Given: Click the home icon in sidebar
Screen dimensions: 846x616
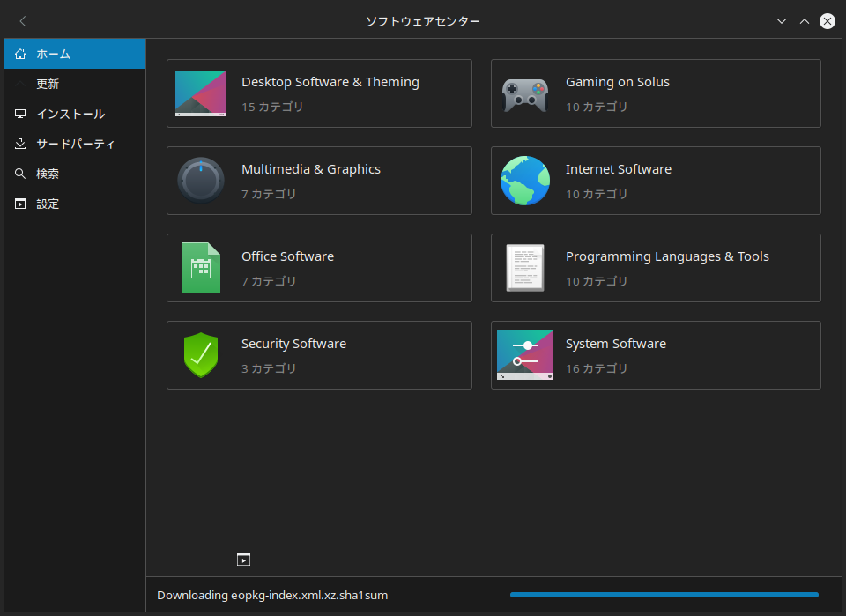Looking at the screenshot, I should [20, 54].
